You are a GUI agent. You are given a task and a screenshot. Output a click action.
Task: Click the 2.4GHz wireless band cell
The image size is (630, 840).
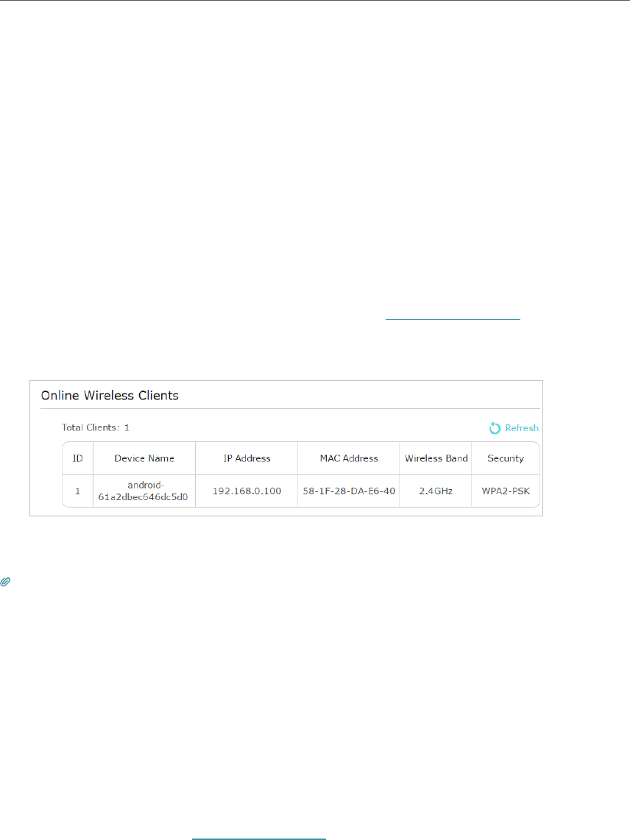(x=436, y=491)
